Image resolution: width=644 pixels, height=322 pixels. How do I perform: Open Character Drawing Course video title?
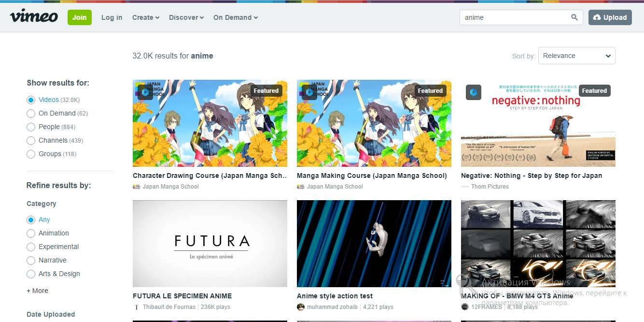click(210, 176)
